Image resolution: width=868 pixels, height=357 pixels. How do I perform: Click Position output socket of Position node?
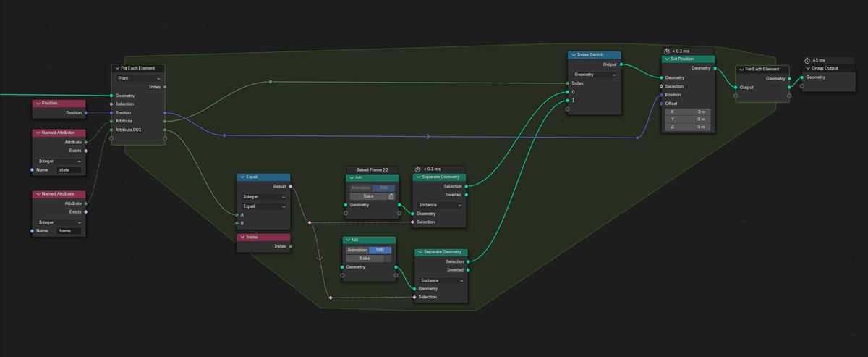[x=86, y=112]
